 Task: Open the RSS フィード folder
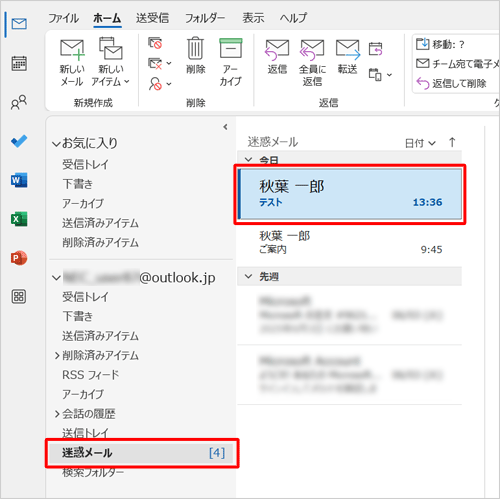point(90,375)
